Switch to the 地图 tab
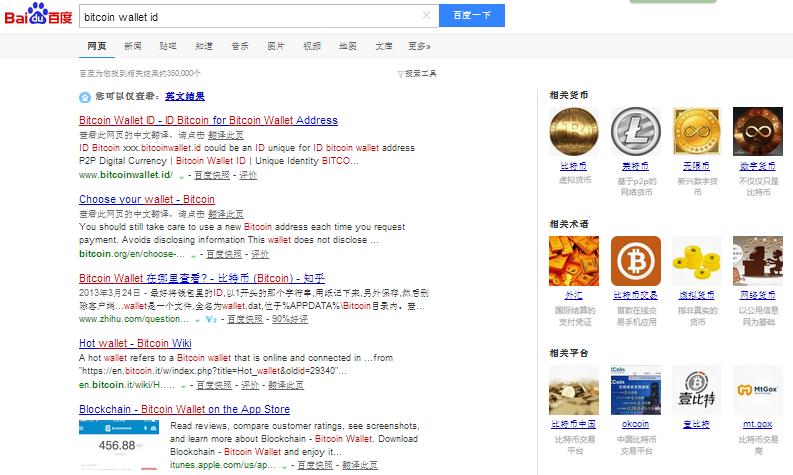This screenshot has height=475, width=793. point(347,46)
